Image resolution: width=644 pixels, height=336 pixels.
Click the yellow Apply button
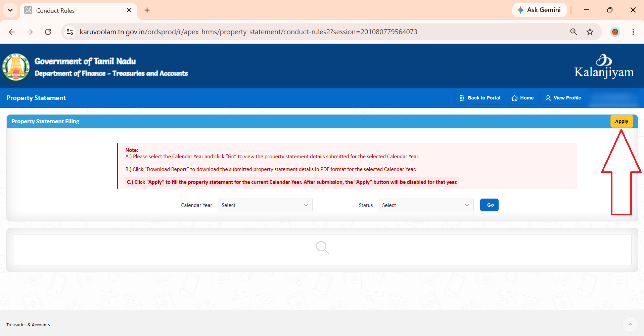(622, 121)
